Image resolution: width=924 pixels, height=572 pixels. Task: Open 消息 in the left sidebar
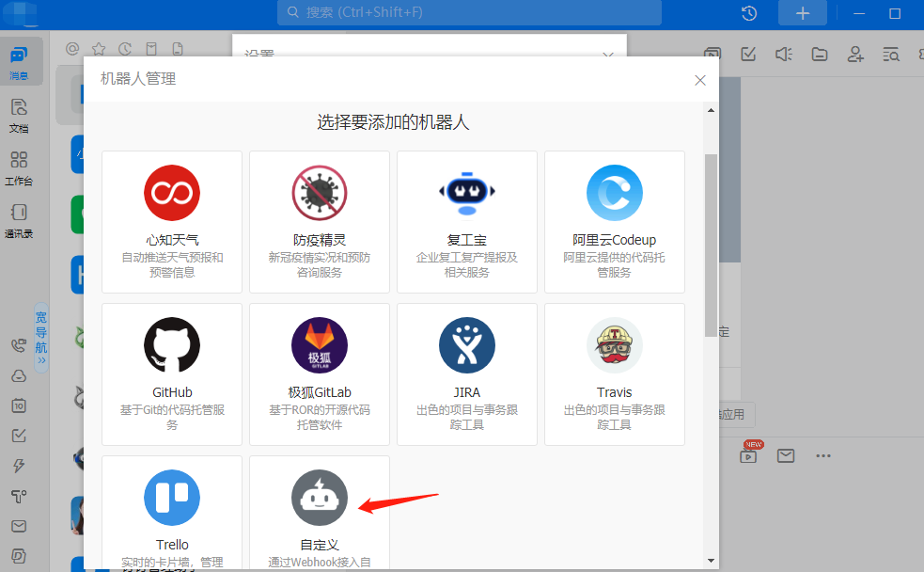19,63
